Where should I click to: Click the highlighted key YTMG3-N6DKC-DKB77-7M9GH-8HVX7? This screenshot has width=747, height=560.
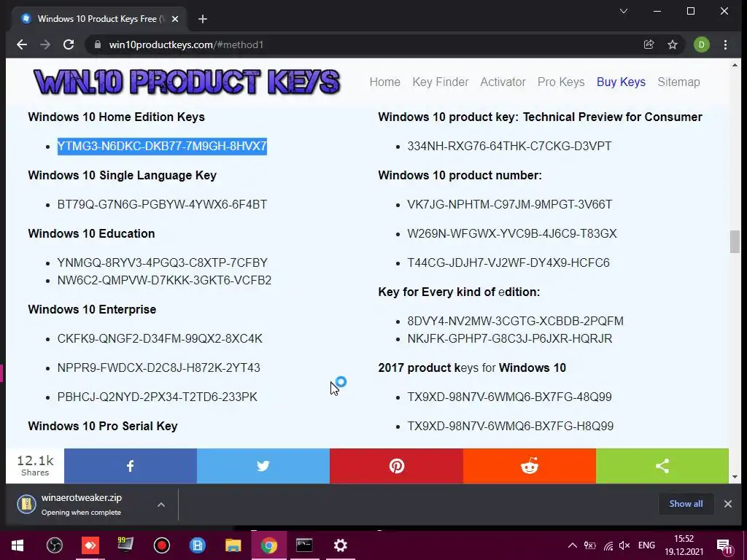(162, 146)
